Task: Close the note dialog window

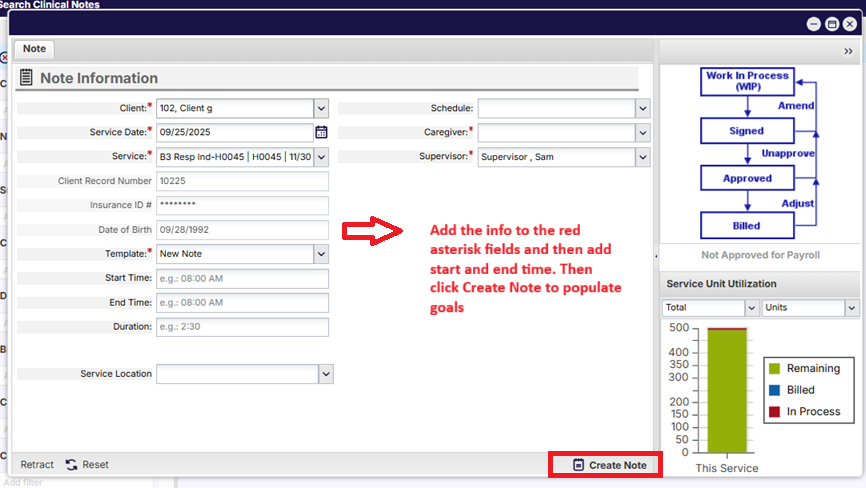Action: tap(850, 24)
